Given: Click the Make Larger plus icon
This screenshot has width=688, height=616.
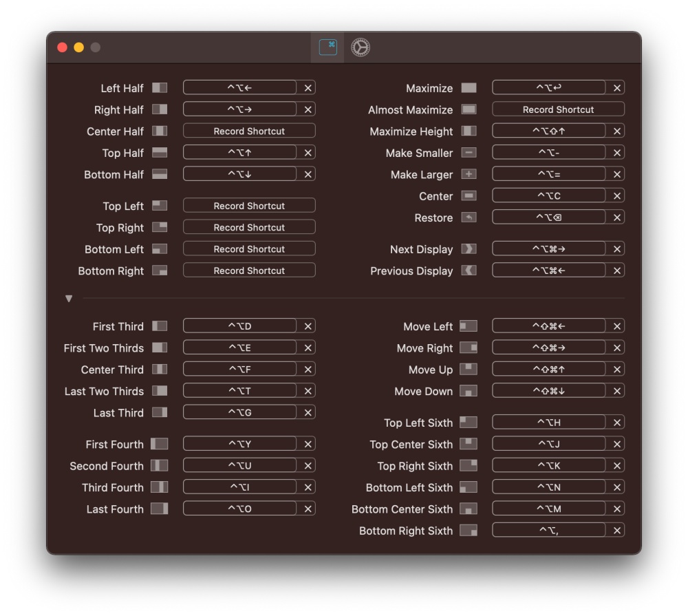Looking at the screenshot, I should tap(469, 174).
